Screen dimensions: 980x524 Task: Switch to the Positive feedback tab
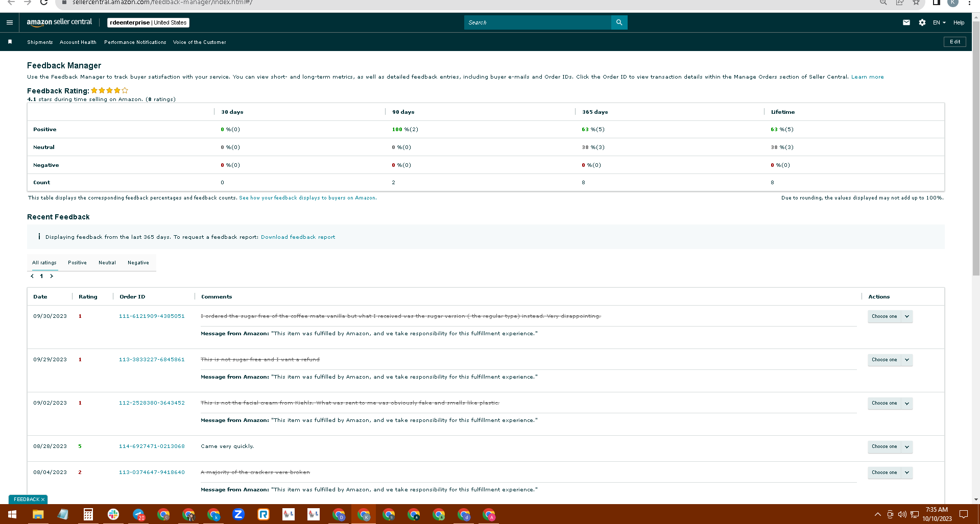[x=77, y=263]
